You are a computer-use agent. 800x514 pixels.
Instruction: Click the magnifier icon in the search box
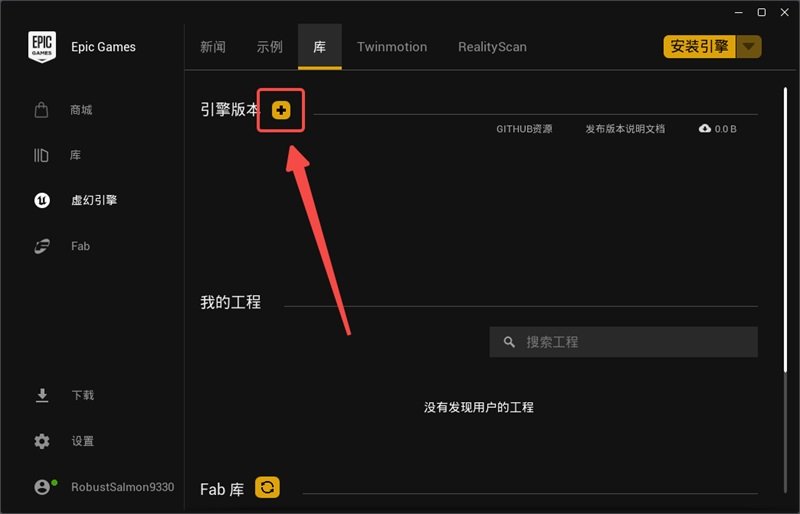(509, 342)
